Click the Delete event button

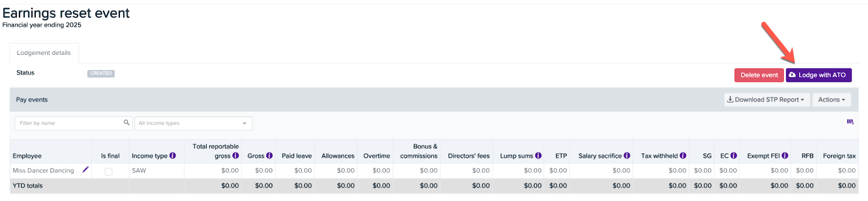[759, 75]
